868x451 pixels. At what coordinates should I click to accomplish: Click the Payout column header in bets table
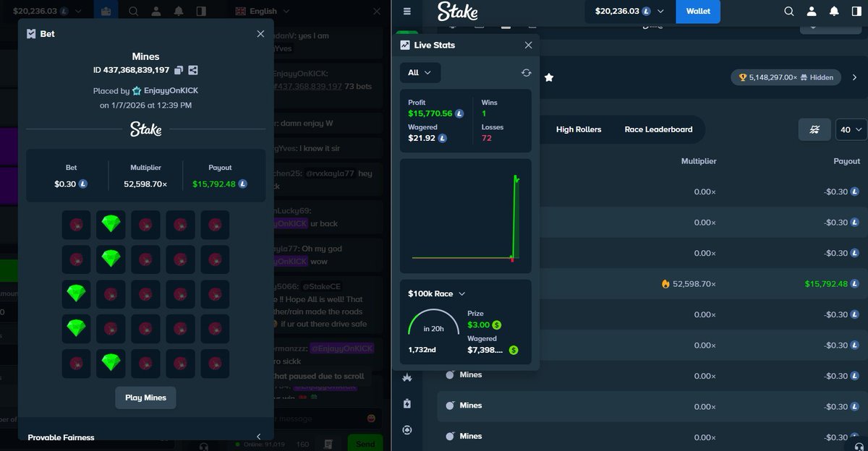[x=846, y=161]
